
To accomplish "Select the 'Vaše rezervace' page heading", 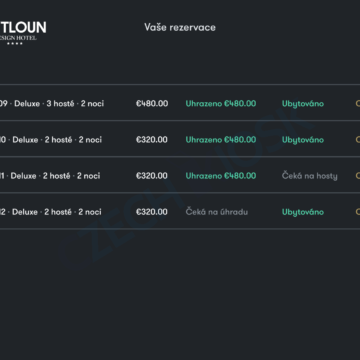I will point(180,27).
